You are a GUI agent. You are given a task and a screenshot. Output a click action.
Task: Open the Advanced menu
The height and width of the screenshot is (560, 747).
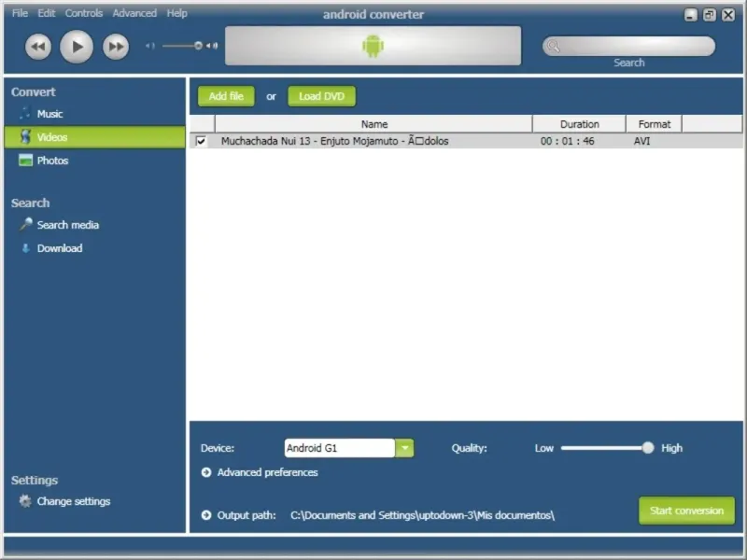point(134,13)
